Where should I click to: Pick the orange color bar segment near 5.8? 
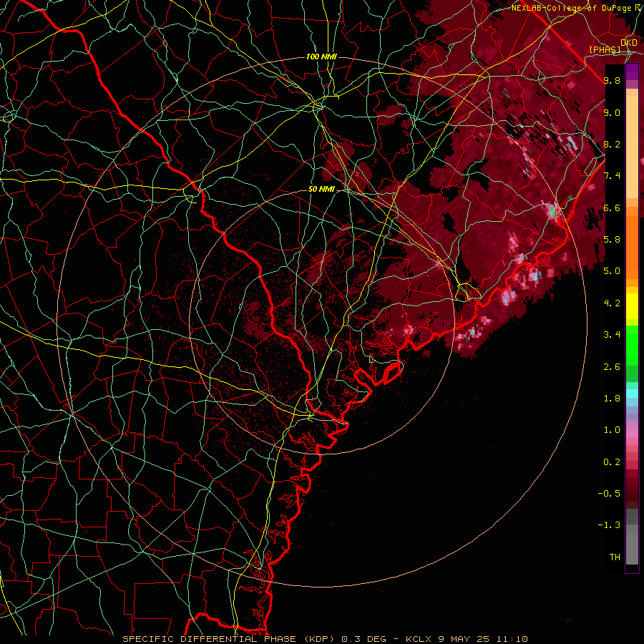(x=632, y=246)
